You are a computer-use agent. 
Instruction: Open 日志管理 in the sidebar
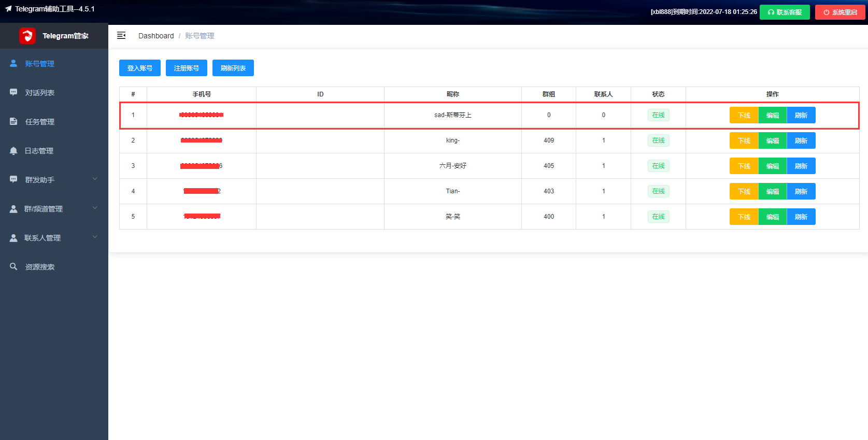pos(54,151)
